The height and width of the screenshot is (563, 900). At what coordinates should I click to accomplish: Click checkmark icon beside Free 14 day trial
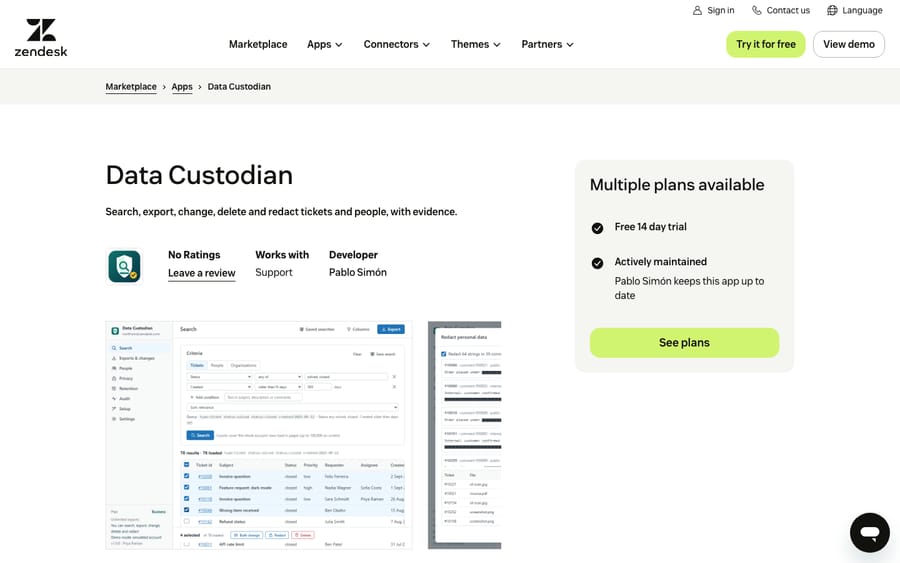[598, 228]
